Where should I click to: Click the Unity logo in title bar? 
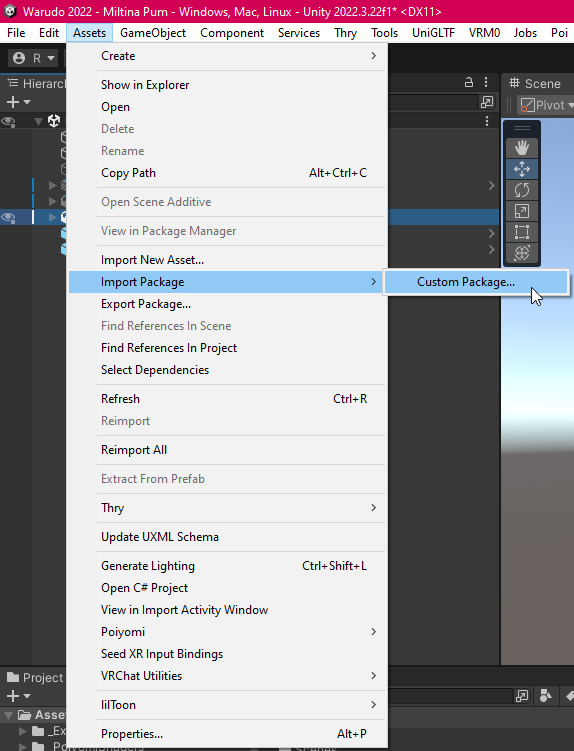click(10, 11)
